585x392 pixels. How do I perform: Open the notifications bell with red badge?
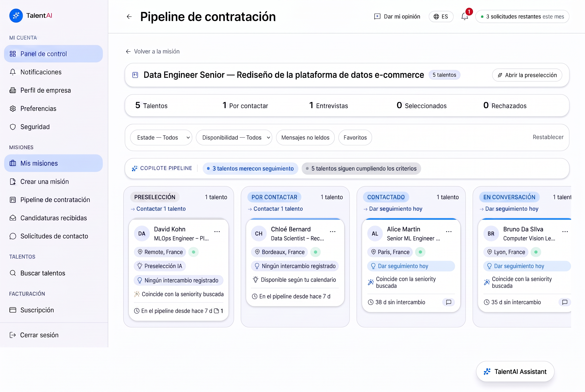tap(465, 16)
